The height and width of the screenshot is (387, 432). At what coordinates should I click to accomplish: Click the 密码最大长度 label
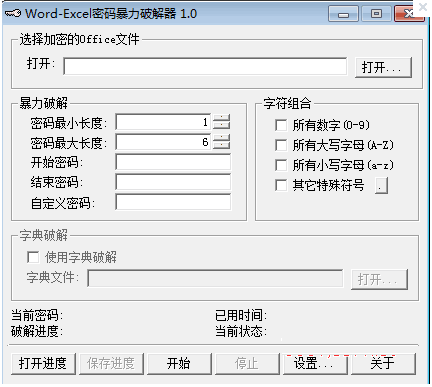coord(69,143)
